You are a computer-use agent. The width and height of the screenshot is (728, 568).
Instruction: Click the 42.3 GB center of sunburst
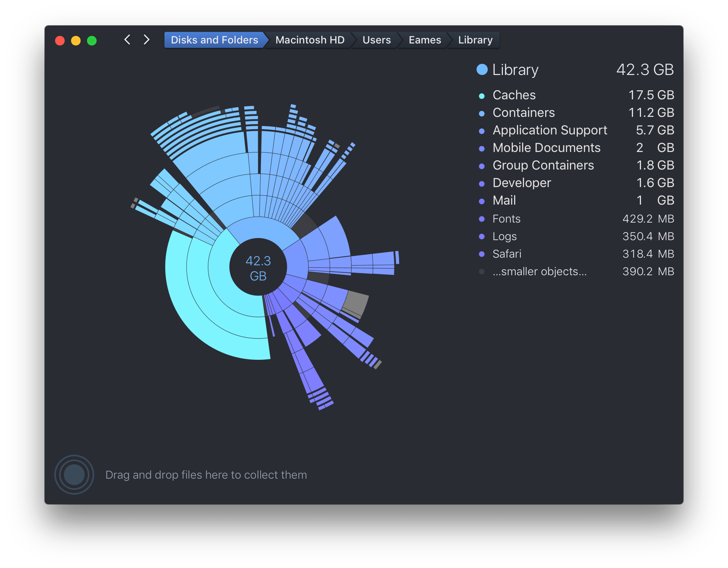click(x=258, y=268)
